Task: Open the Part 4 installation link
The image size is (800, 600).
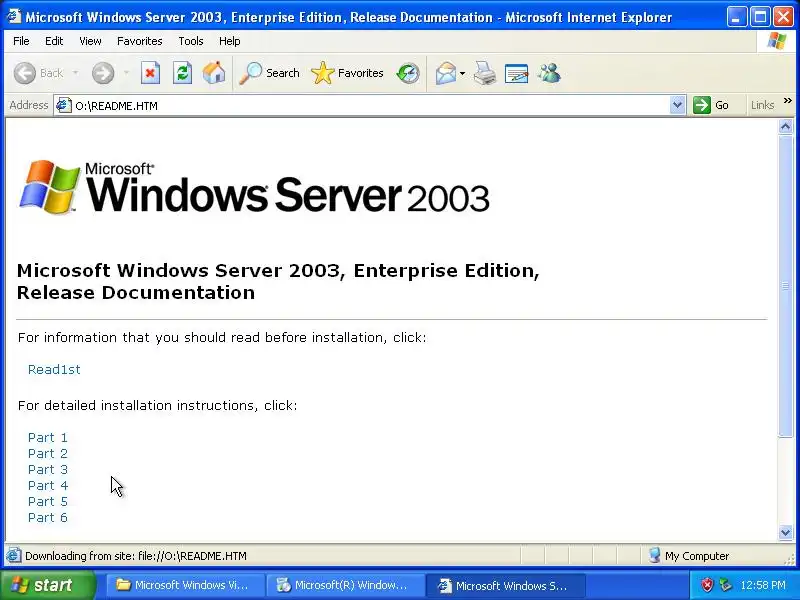Action: click(x=47, y=485)
